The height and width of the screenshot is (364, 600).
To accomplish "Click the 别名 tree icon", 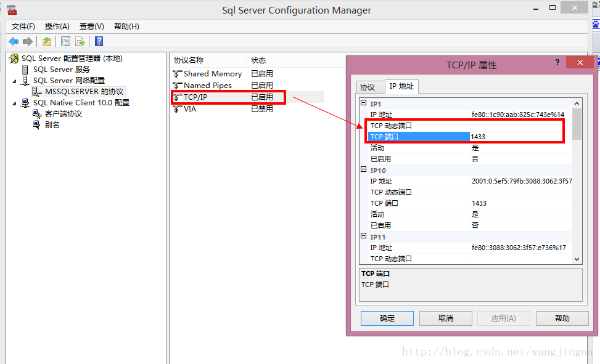I will tap(37, 125).
